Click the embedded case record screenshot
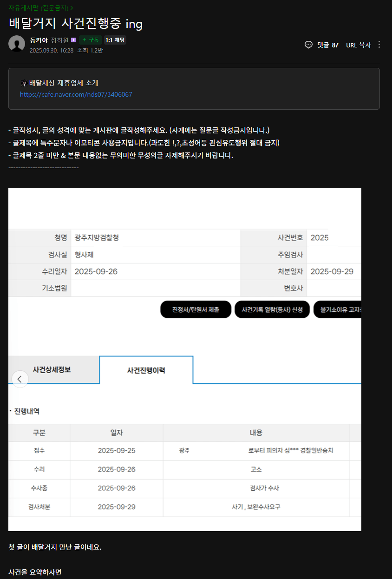 pos(184,358)
